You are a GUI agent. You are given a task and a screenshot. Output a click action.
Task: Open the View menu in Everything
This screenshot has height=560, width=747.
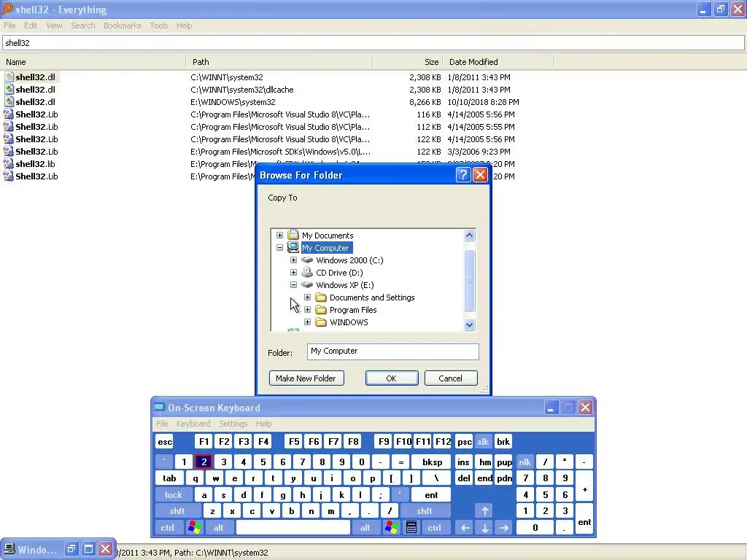54,26
